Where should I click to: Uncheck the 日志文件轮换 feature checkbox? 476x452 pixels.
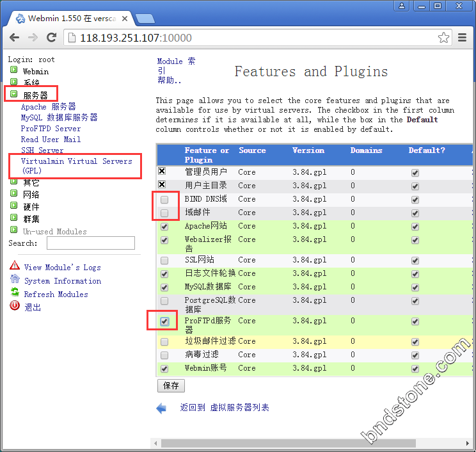coord(164,274)
